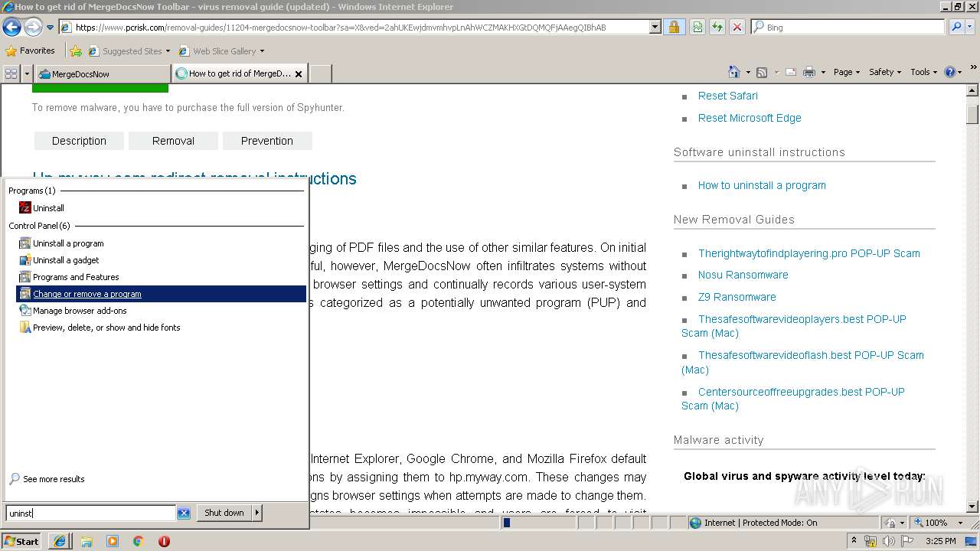Screen dimensions: 980x551
Task: Click the RSS Feeds icon
Action: point(761,72)
